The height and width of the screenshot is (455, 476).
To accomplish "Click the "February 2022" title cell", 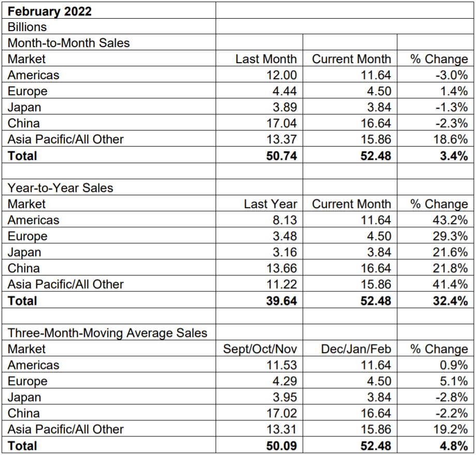I will click(50, 11).
